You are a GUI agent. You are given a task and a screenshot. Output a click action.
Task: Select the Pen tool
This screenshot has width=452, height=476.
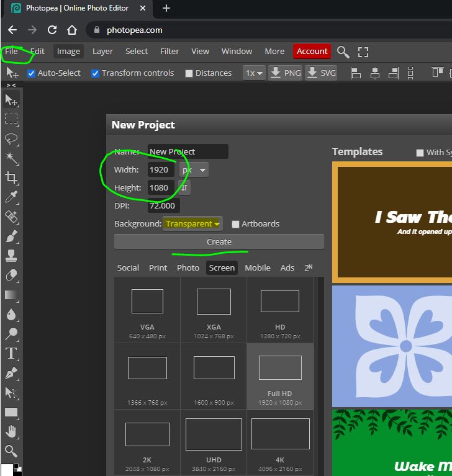click(11, 373)
